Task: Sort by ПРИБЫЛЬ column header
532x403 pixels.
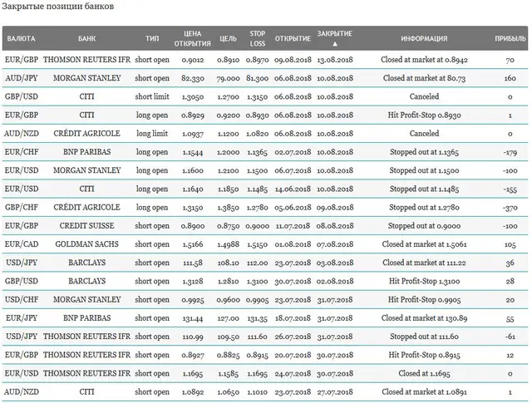Action: (510, 39)
